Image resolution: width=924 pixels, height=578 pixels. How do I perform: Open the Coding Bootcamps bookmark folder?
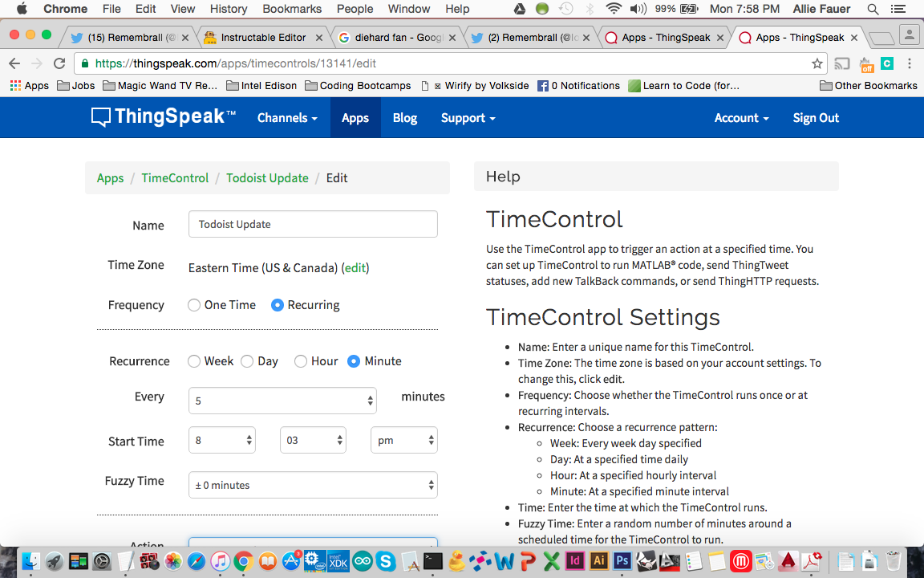coord(359,86)
